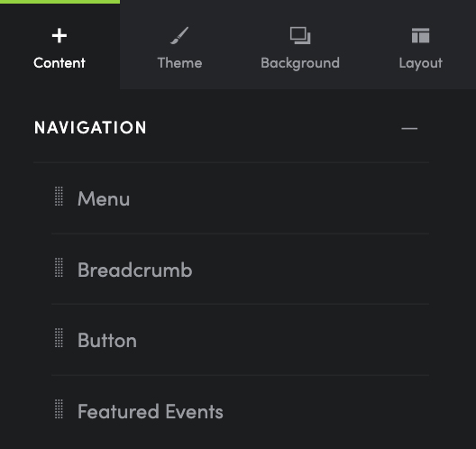
Task: Select the Menu component label
Action: (x=104, y=199)
